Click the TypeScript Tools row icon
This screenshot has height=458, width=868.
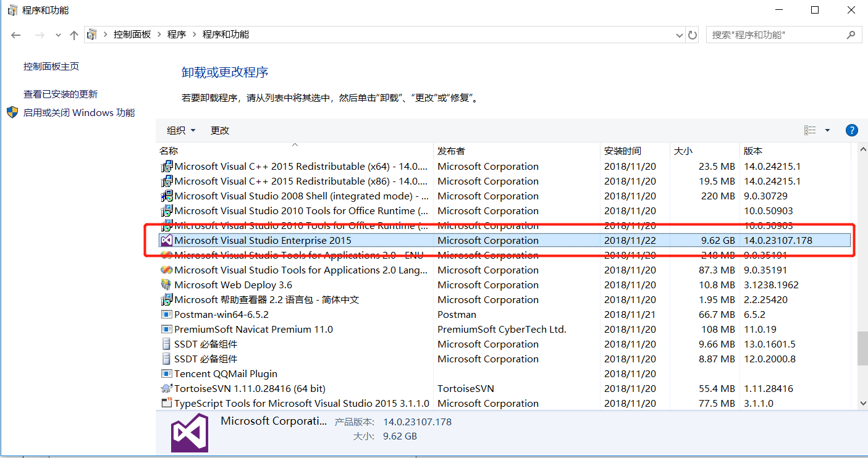click(x=166, y=403)
